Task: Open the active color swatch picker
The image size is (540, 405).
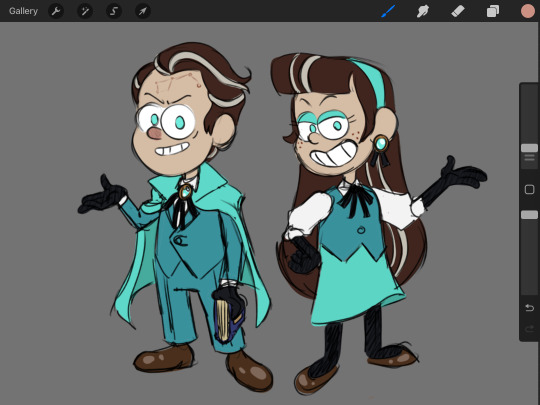Action: pos(528,11)
